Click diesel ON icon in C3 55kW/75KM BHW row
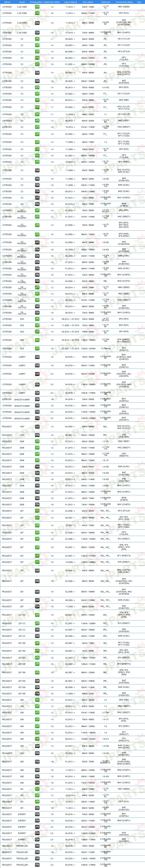The image size is (145, 868). [37, 204]
